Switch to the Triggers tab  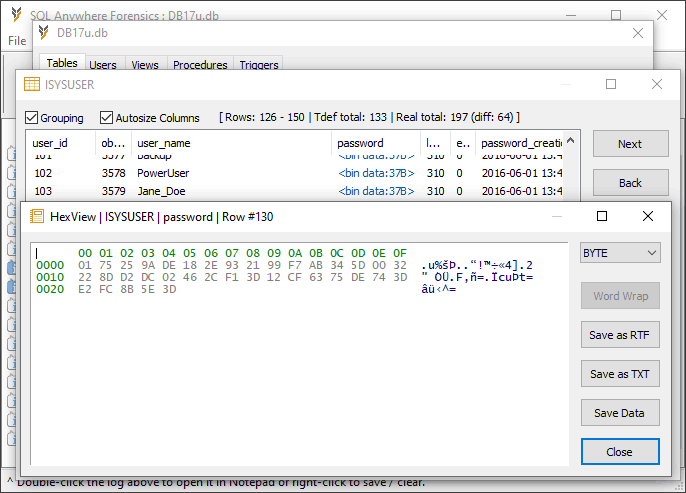tap(259, 65)
